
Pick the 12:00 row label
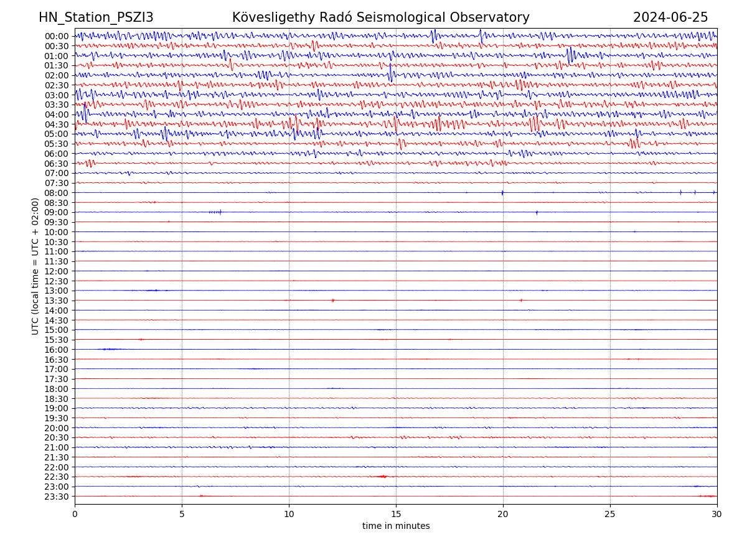pyautogui.click(x=57, y=271)
